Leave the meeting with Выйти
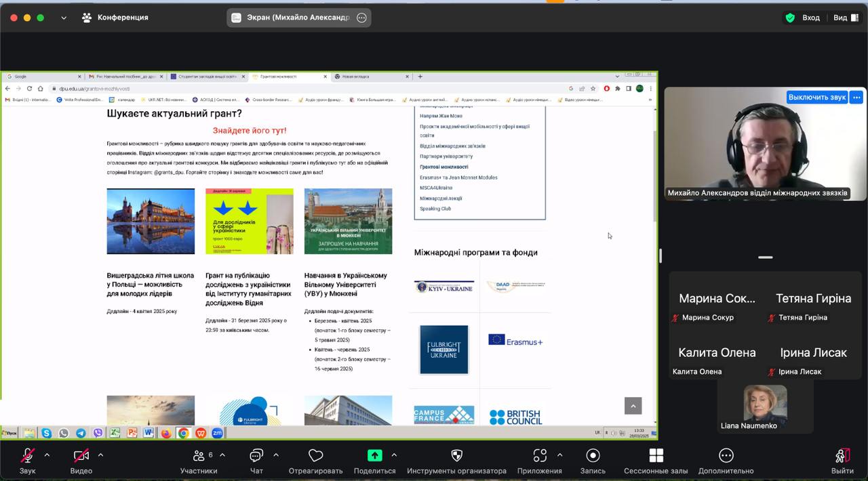The image size is (868, 481). click(x=842, y=462)
